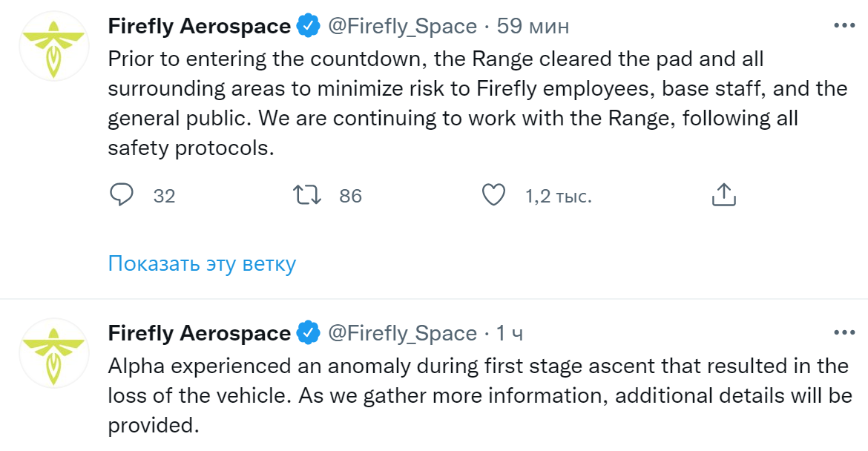
Task: Open the "1 ч" timestamp link
Action: pyautogui.click(x=510, y=334)
